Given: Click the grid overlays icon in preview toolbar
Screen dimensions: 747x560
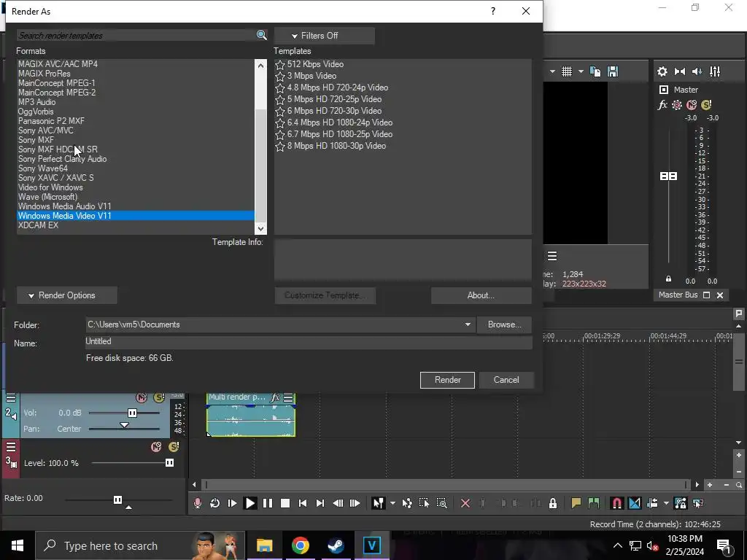Looking at the screenshot, I should pos(566,71).
